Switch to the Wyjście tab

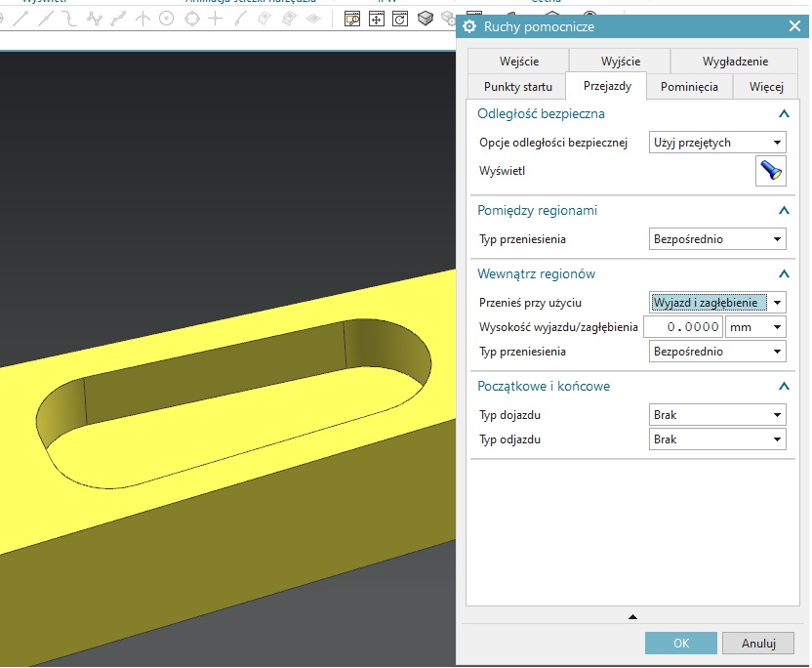tap(621, 62)
